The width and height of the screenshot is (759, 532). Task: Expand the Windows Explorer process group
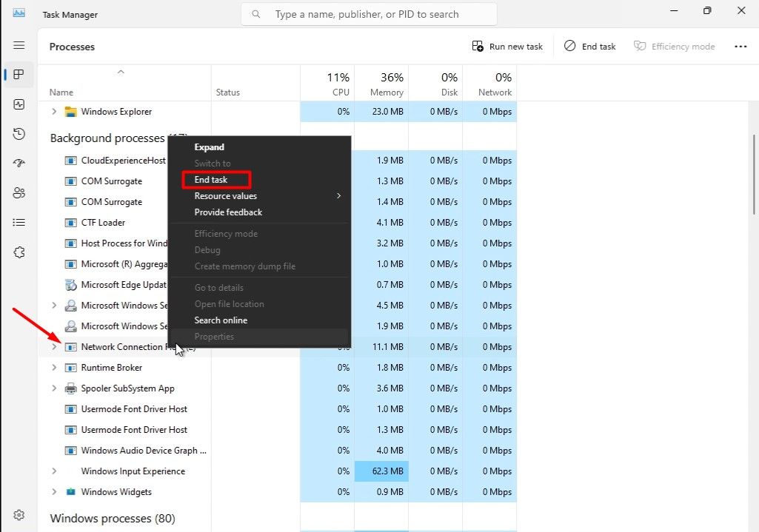click(x=53, y=111)
